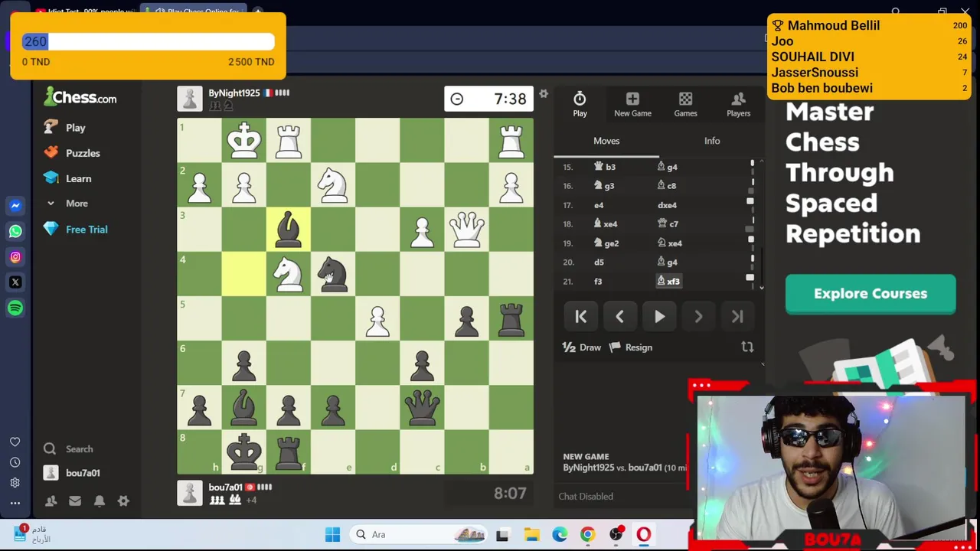Screen dimensions: 980x551
Task: Jump to the last move
Action: 737,316
